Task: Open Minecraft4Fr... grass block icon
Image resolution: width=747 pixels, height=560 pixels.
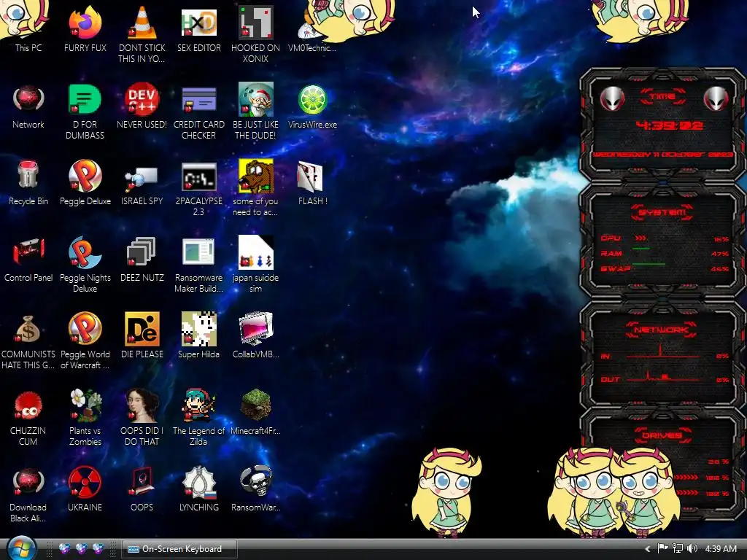Action: point(256,413)
